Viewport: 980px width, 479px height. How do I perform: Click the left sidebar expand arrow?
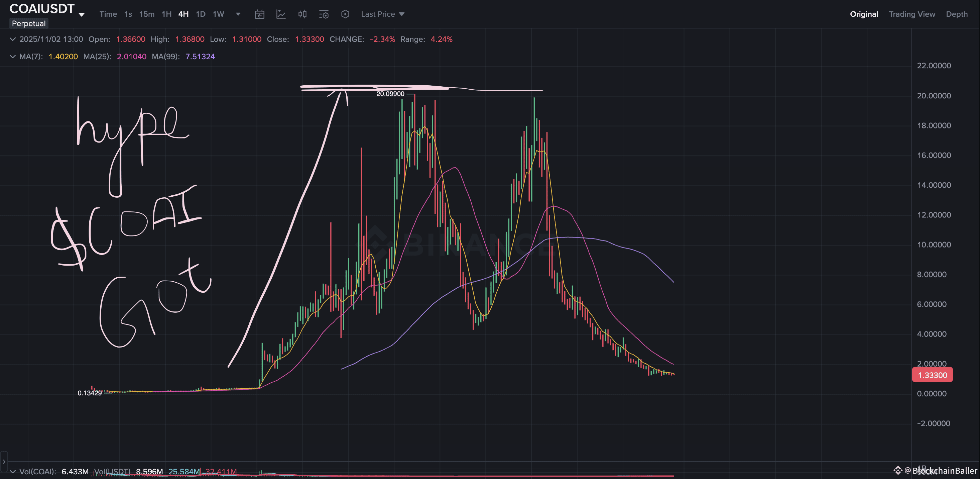click(x=4, y=461)
